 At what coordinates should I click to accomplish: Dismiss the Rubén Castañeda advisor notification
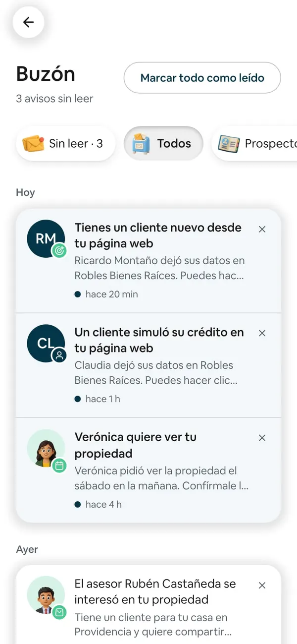[262, 585]
